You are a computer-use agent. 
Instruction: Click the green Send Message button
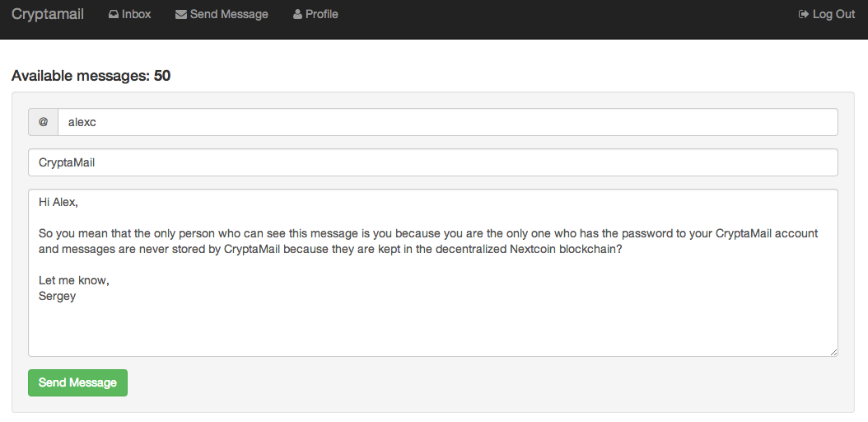pyautogui.click(x=77, y=382)
